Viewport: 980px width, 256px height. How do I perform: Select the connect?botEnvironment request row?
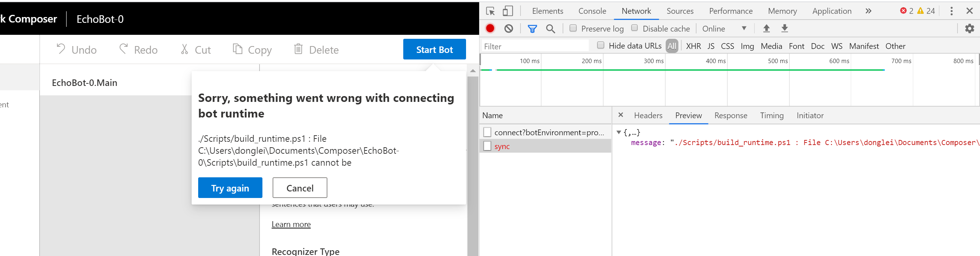545,132
